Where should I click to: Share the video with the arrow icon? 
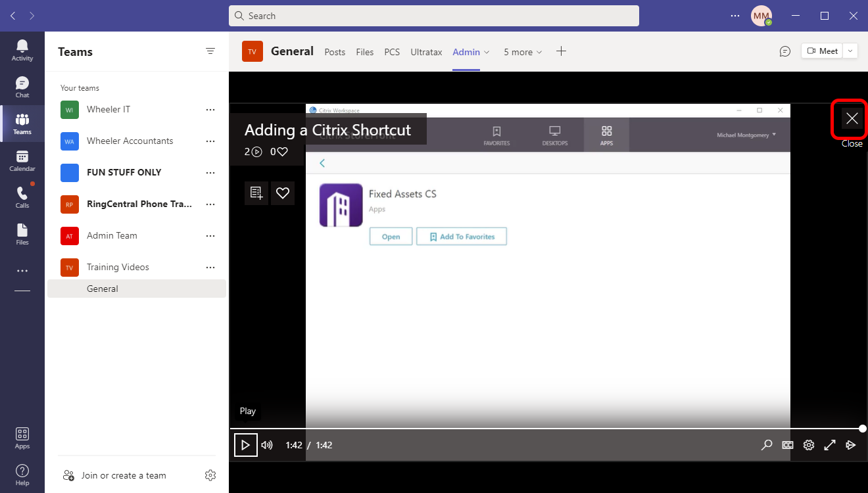click(851, 445)
